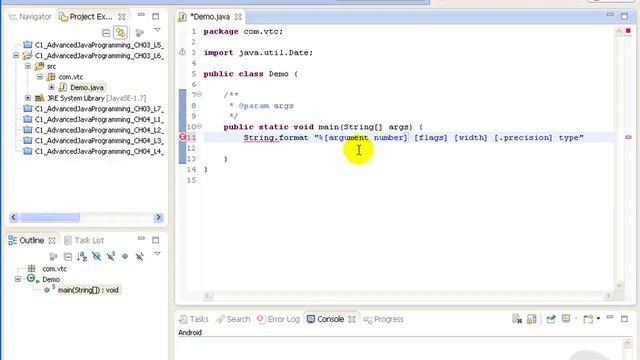Click Project Explorer right scroll arrow
This screenshot has height=360, width=640.
coord(158,217)
